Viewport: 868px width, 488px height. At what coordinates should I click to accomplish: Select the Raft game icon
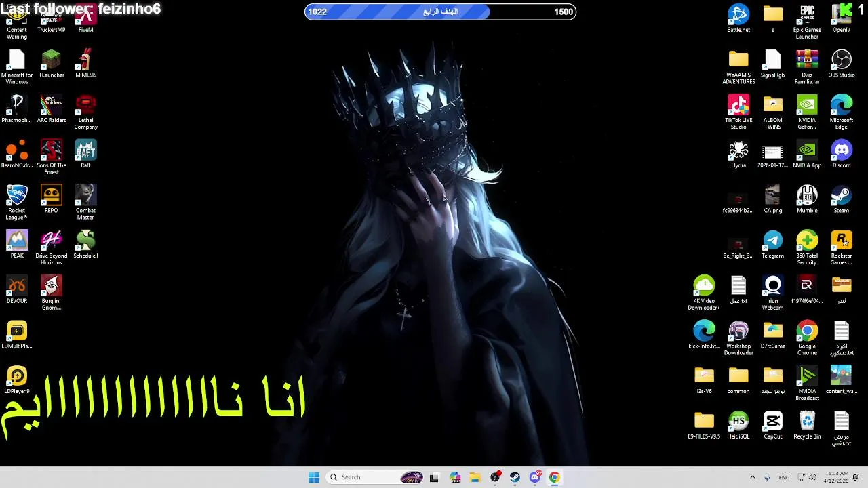click(x=85, y=154)
